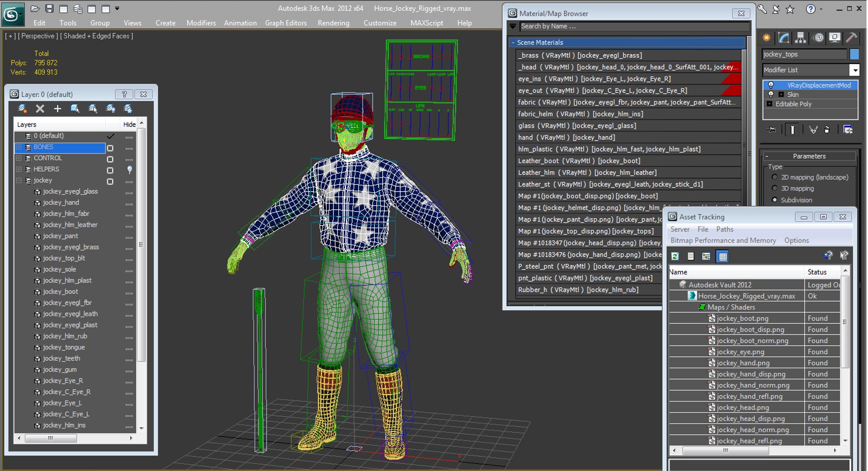Viewport: 868px width, 471px height.
Task: Expand the BONES layer tree node
Action: pyautogui.click(x=19, y=147)
